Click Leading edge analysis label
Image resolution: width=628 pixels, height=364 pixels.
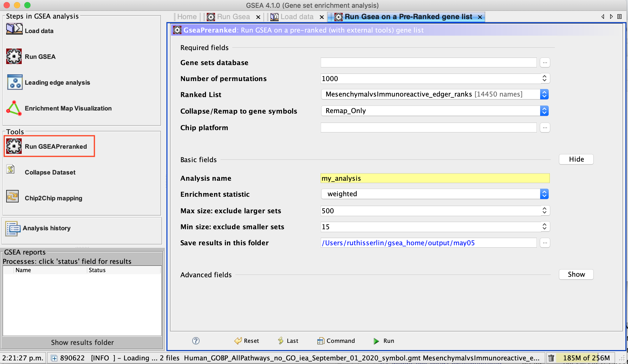(x=57, y=82)
